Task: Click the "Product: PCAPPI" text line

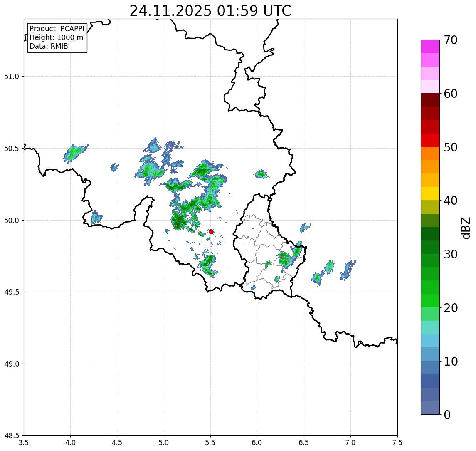Action: pos(57,29)
